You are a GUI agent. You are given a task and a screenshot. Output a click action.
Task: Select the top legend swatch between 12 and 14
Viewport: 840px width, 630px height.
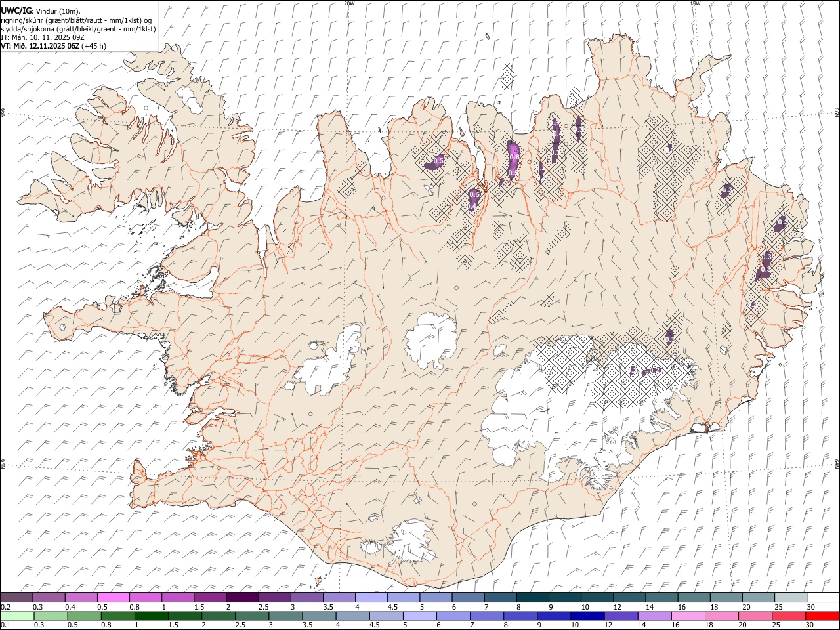coord(629,598)
